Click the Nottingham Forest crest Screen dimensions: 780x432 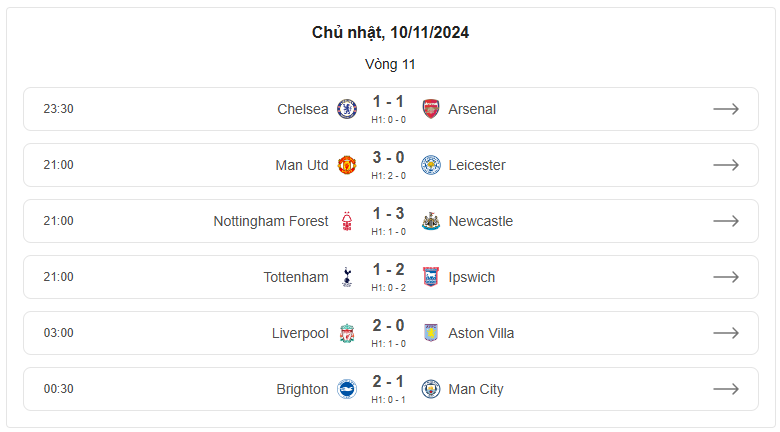tap(347, 221)
